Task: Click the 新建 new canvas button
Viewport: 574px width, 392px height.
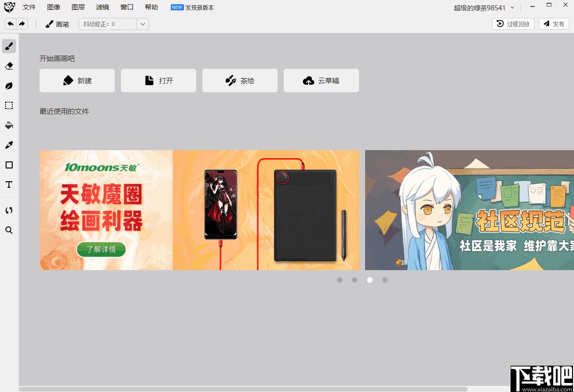Action: [77, 80]
